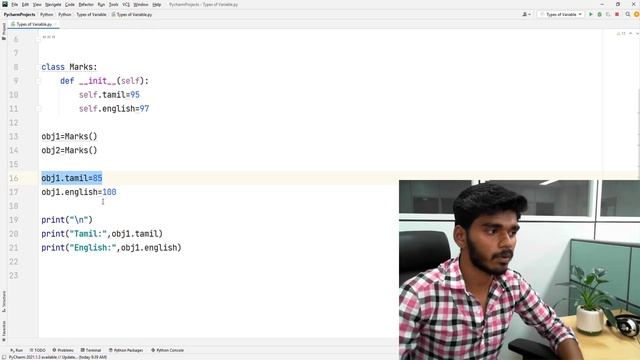The height and width of the screenshot is (360, 640).
Task: Open the Window menu
Action: click(x=141, y=4)
